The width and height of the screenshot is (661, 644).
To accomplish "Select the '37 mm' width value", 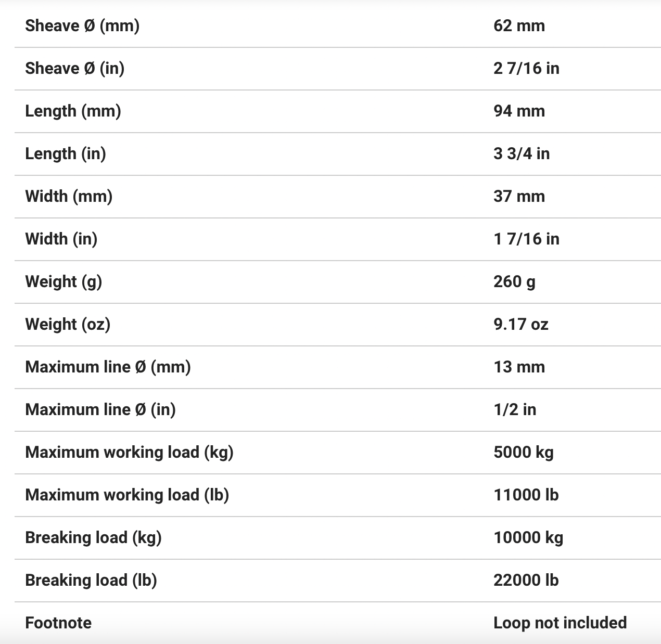I will coord(519,196).
